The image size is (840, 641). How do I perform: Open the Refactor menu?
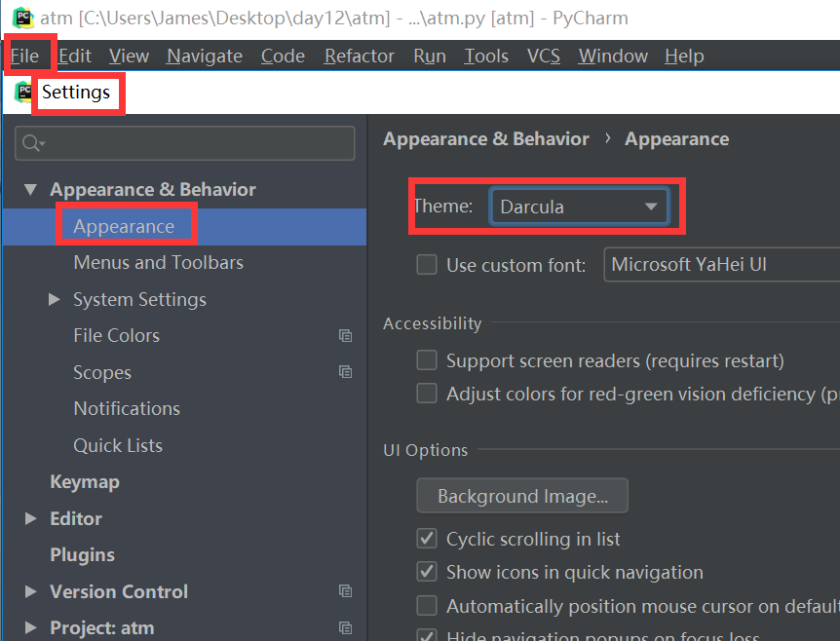click(359, 56)
